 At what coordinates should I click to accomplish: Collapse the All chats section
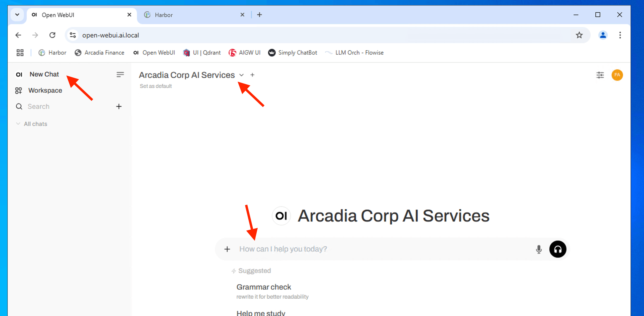click(35, 124)
